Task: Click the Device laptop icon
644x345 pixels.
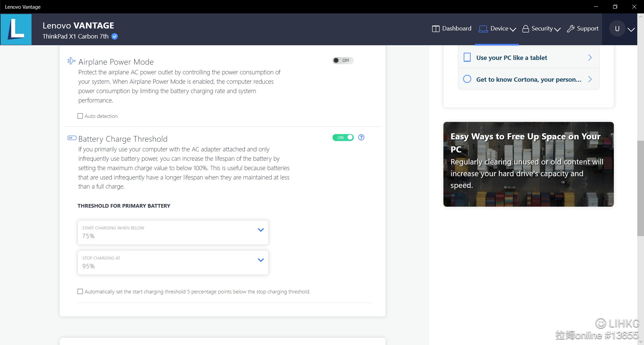Action: pyautogui.click(x=483, y=29)
